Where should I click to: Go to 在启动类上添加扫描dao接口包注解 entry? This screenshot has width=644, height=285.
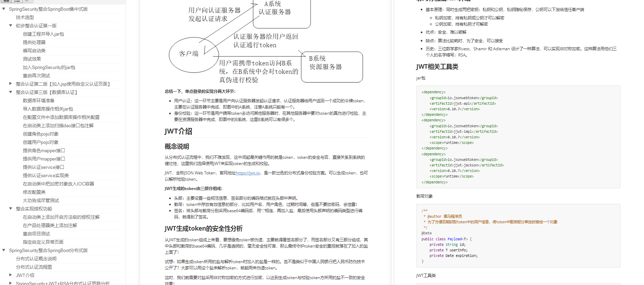pos(58,126)
